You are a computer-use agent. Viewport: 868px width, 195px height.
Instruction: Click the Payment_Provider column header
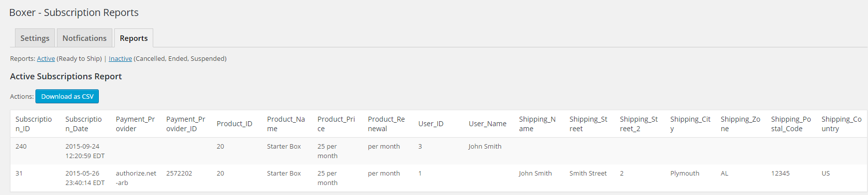pos(135,124)
